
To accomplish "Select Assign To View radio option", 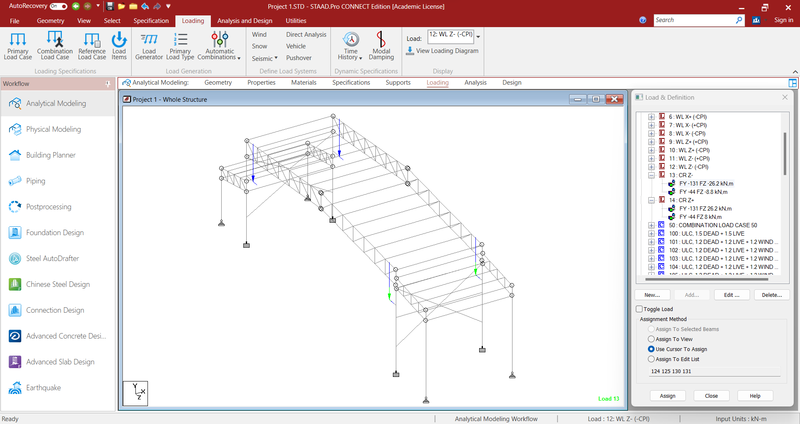I will coord(651,339).
